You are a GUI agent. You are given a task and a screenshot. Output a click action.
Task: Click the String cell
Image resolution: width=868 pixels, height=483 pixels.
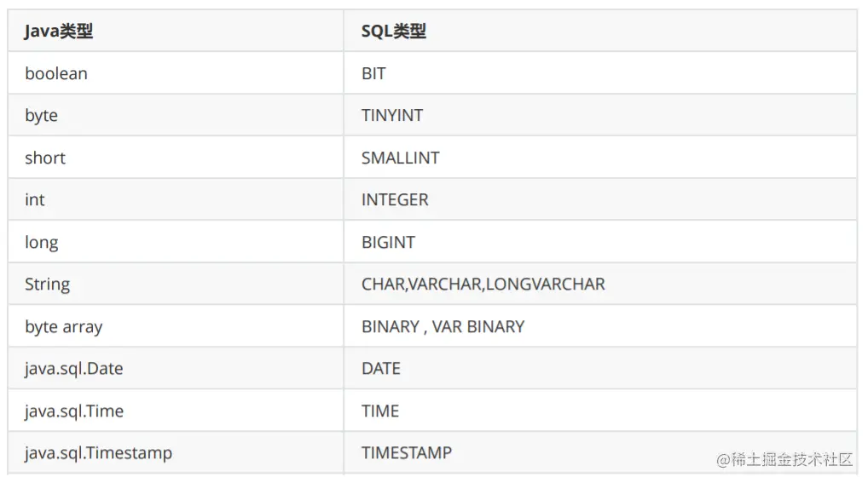48,284
